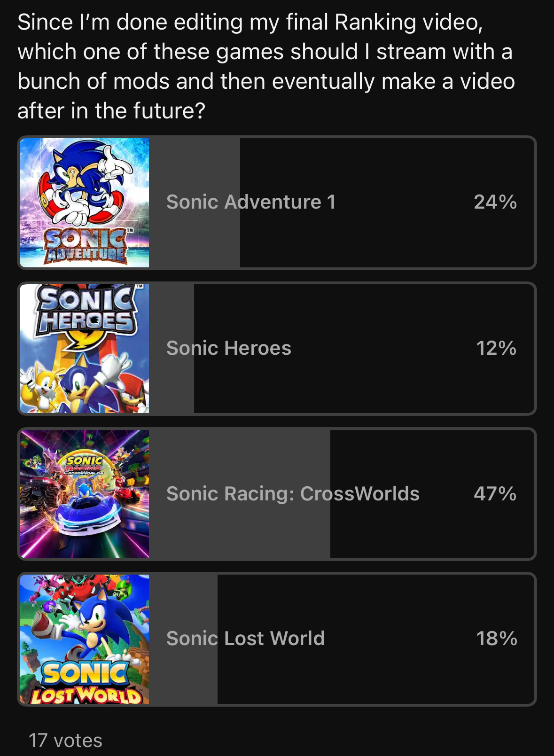Viewport: 554px width, 756px height.
Task: Open the 17 votes count
Action: click(x=65, y=740)
